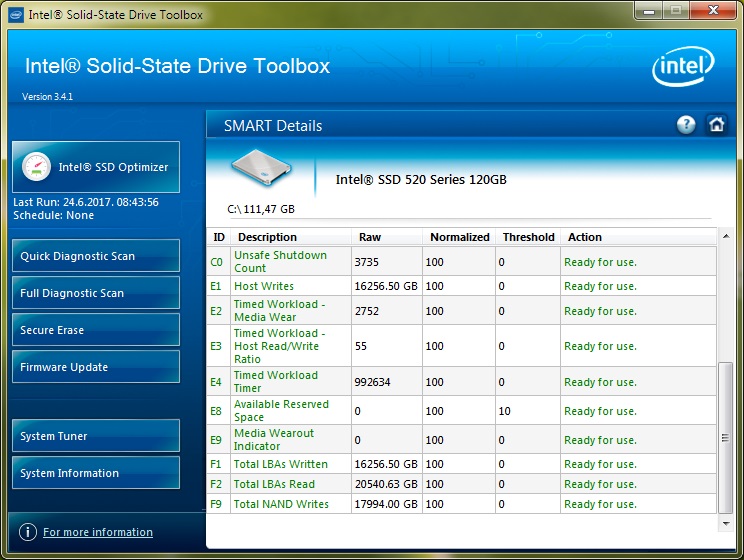Click Media Wearout Indicator description

pyautogui.click(x=273, y=440)
